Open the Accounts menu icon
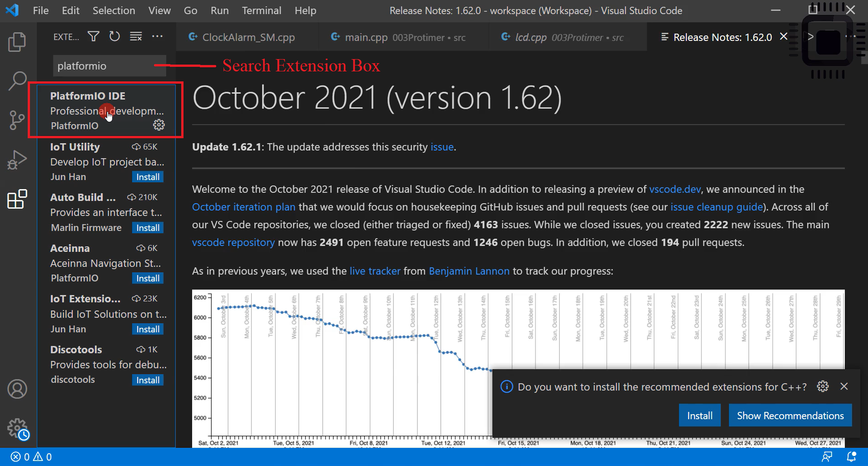The height and width of the screenshot is (466, 868). pyautogui.click(x=17, y=389)
